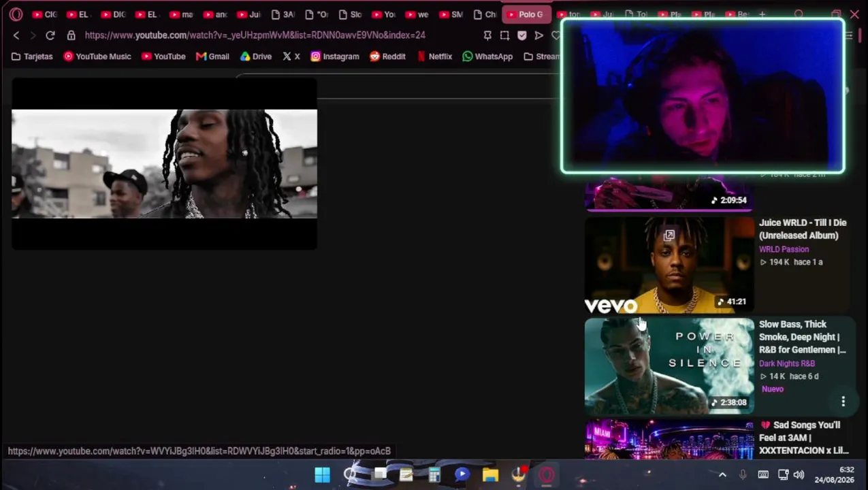Open the X bookmark
Screen dimensions: 868x490
tap(291, 56)
